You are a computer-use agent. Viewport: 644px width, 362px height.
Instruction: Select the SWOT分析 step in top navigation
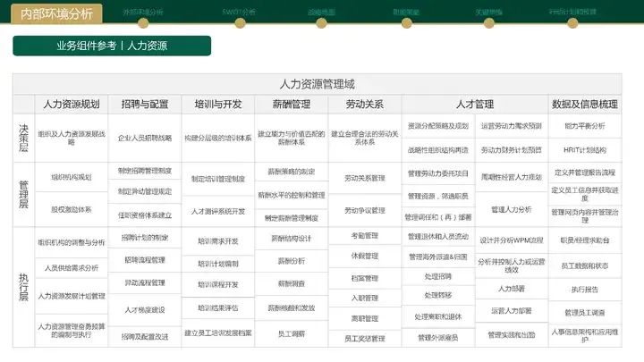[238, 13]
